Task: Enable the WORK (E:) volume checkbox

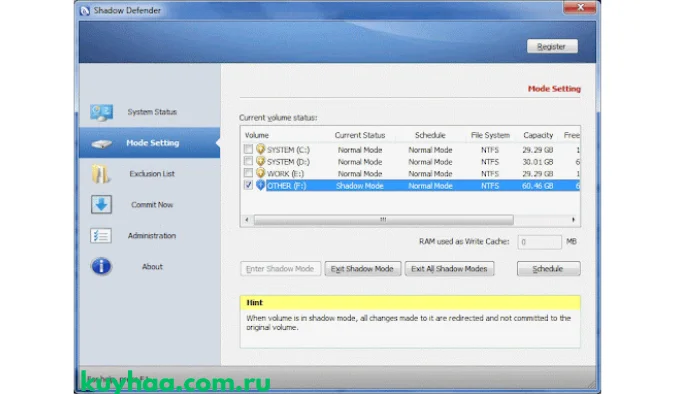Action: [x=248, y=173]
